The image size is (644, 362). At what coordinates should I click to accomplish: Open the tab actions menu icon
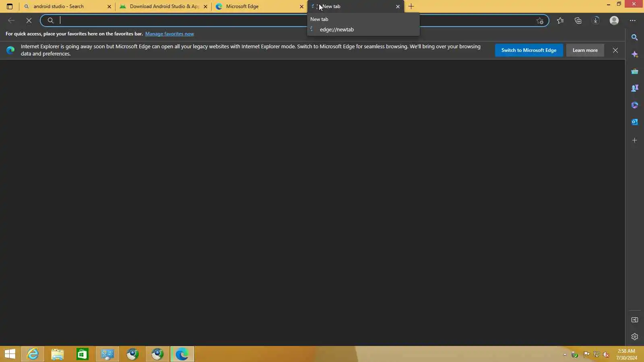[10, 6]
